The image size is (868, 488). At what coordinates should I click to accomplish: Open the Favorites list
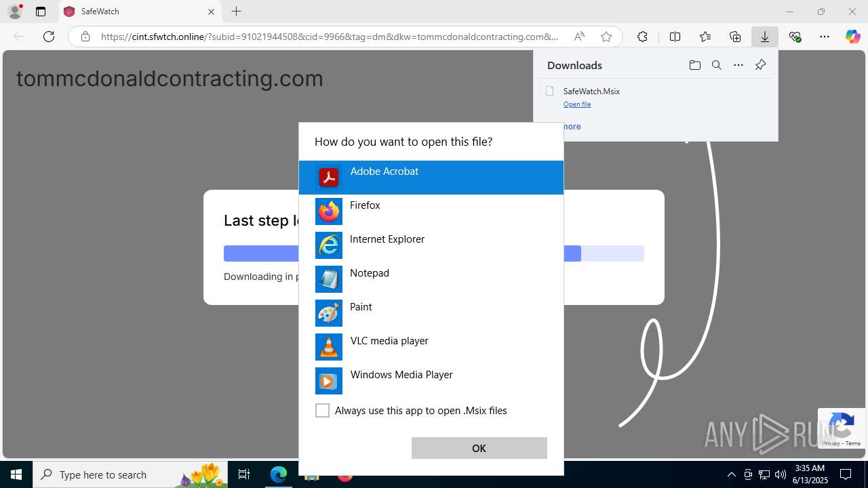pos(705,37)
